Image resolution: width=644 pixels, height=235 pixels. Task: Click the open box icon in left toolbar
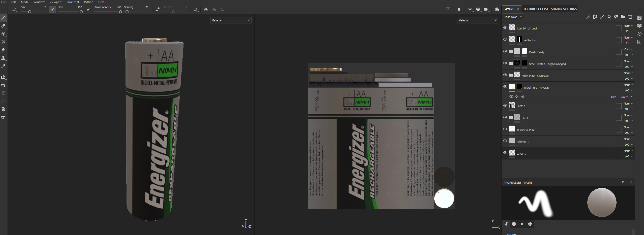4,117
